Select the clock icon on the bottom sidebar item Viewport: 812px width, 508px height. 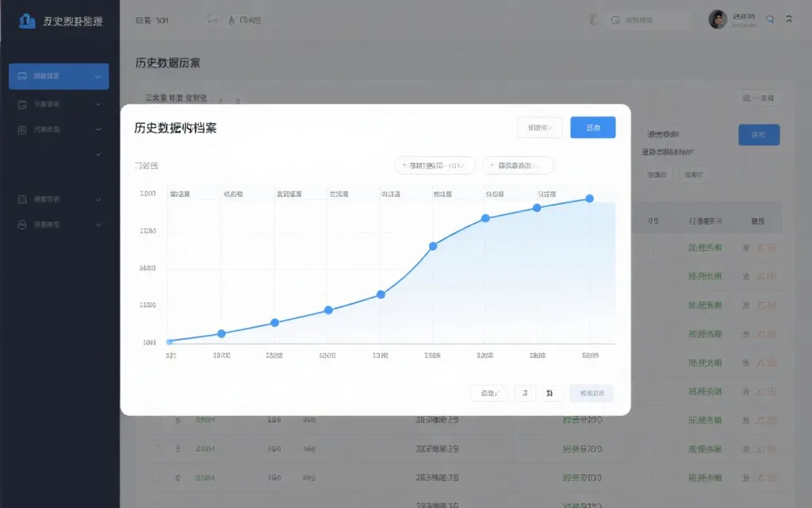click(x=21, y=224)
